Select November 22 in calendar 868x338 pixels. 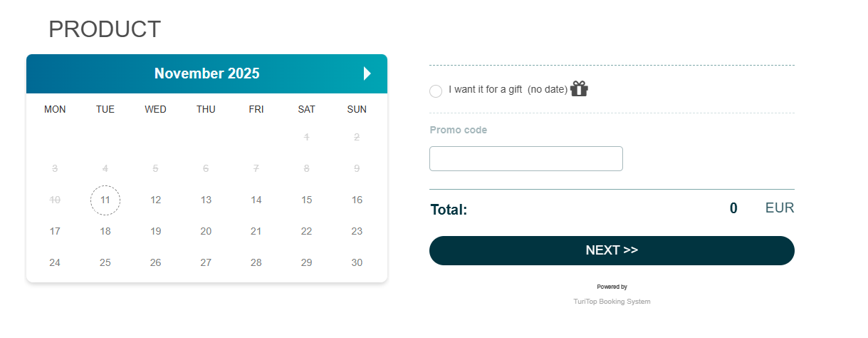click(306, 231)
